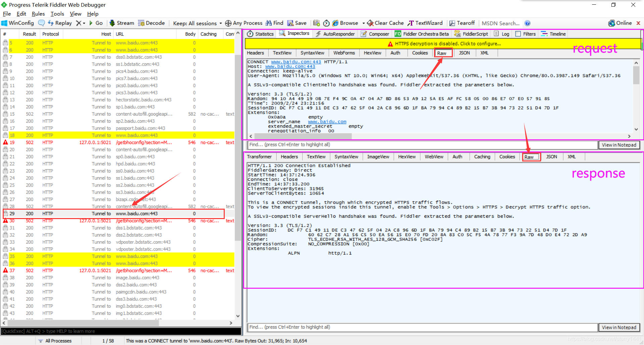Expand the Browse dropdown arrow
This screenshot has width=644, height=345.
364,23
